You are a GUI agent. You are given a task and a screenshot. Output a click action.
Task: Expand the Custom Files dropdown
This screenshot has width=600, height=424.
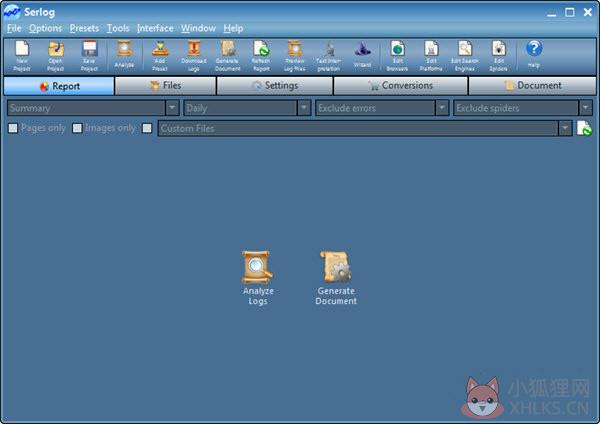(565, 128)
